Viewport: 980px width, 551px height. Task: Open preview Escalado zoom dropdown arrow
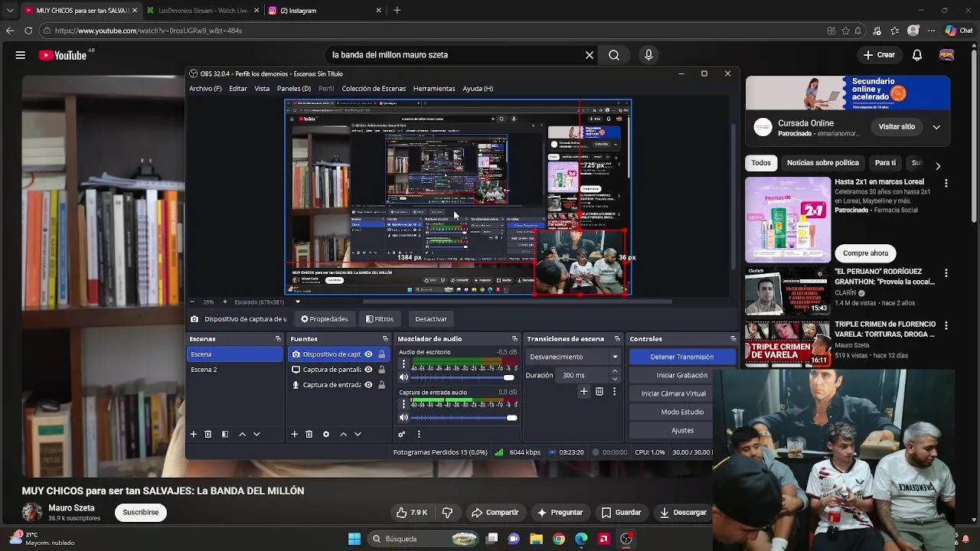click(x=298, y=302)
